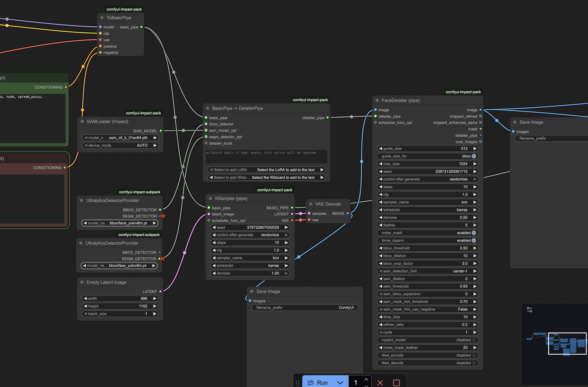Click denoise 0.50 slider in FaceDetailer

point(427,217)
